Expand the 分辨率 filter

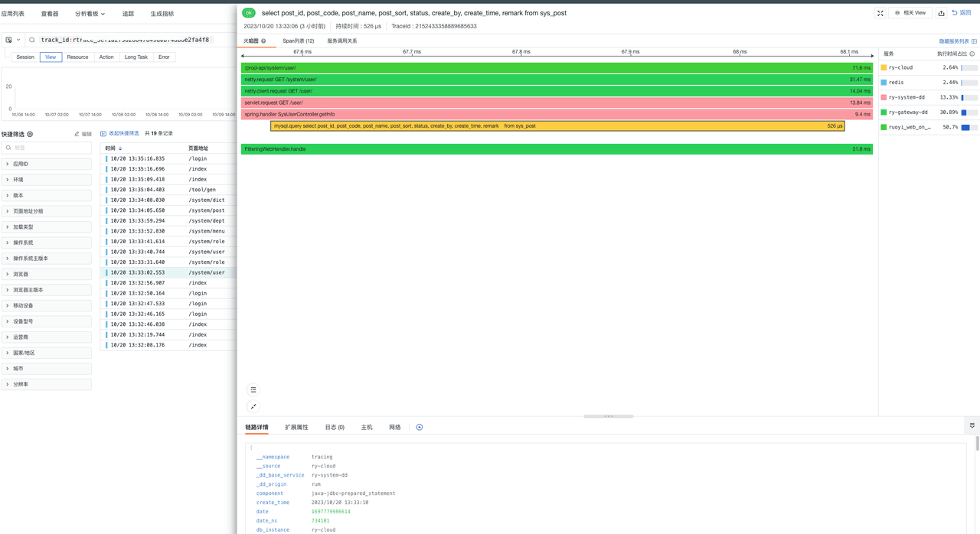coord(47,385)
